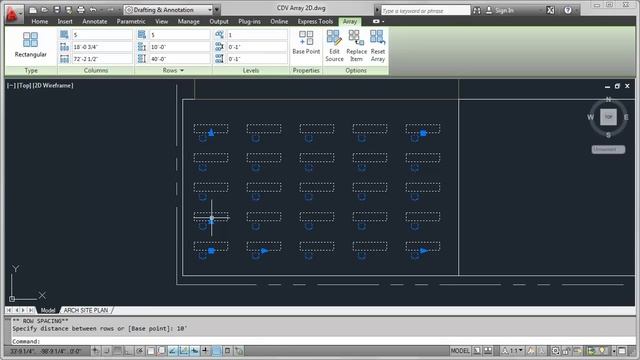The width and height of the screenshot is (640, 360).
Task: Toggle Object Snap Tracking in status bar
Action: click(173, 351)
